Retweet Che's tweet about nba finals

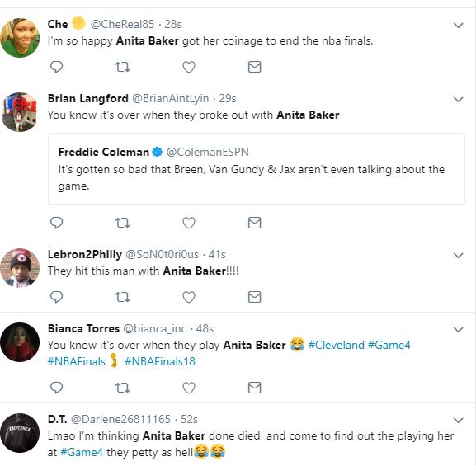[123, 67]
